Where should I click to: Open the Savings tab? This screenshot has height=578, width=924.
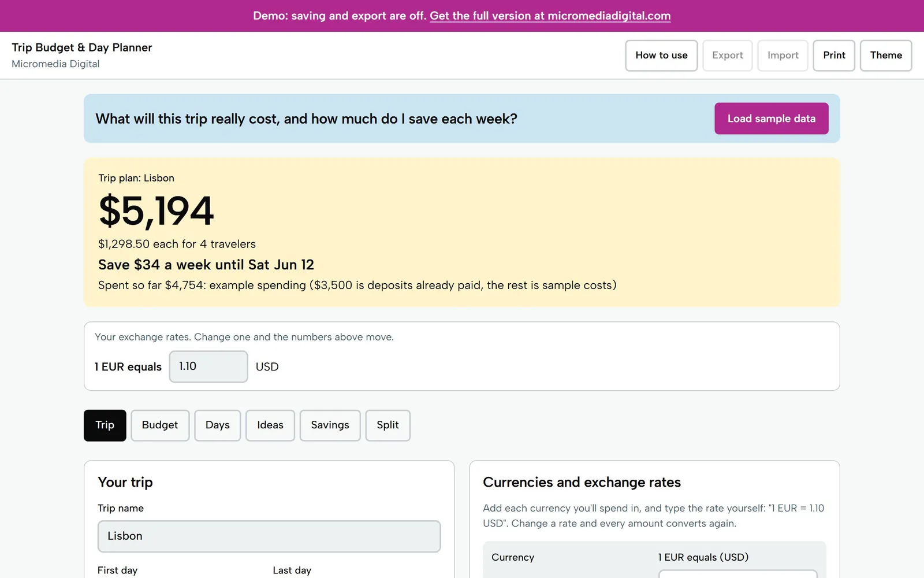click(330, 425)
